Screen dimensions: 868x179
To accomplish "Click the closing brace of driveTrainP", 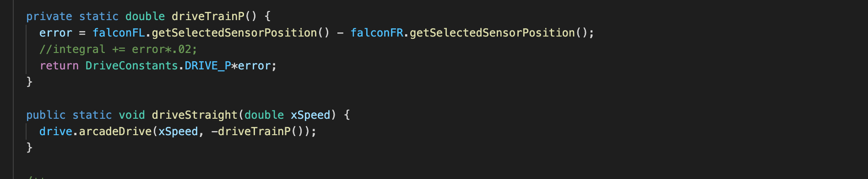I will pos(29,82).
